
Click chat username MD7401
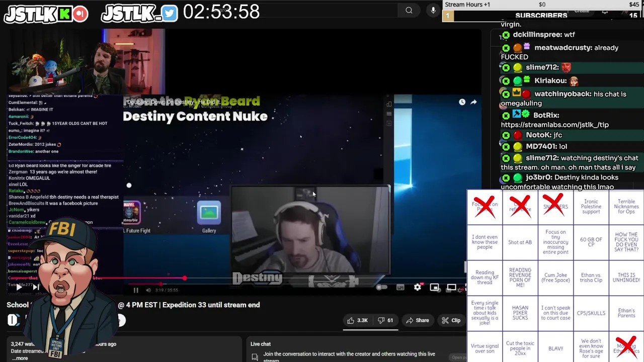coord(539,146)
